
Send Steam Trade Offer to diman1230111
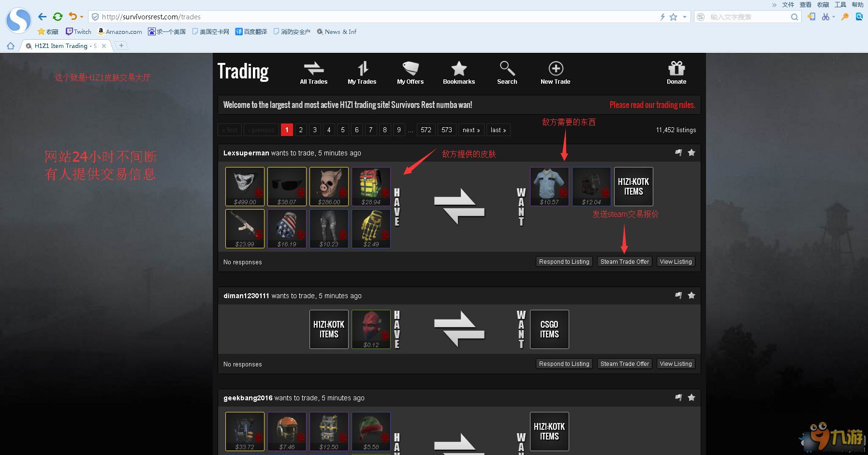[x=625, y=364]
